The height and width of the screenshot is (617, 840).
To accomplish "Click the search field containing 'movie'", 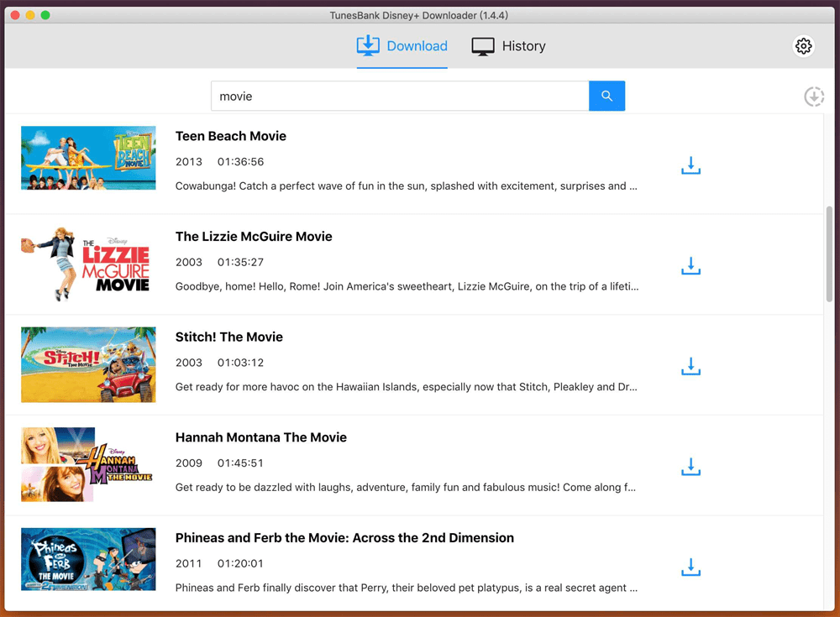I will coord(400,96).
